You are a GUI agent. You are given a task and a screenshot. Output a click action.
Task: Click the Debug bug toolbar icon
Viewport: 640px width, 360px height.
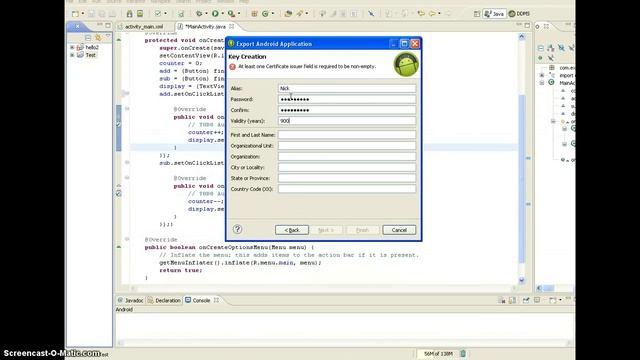(x=199, y=14)
